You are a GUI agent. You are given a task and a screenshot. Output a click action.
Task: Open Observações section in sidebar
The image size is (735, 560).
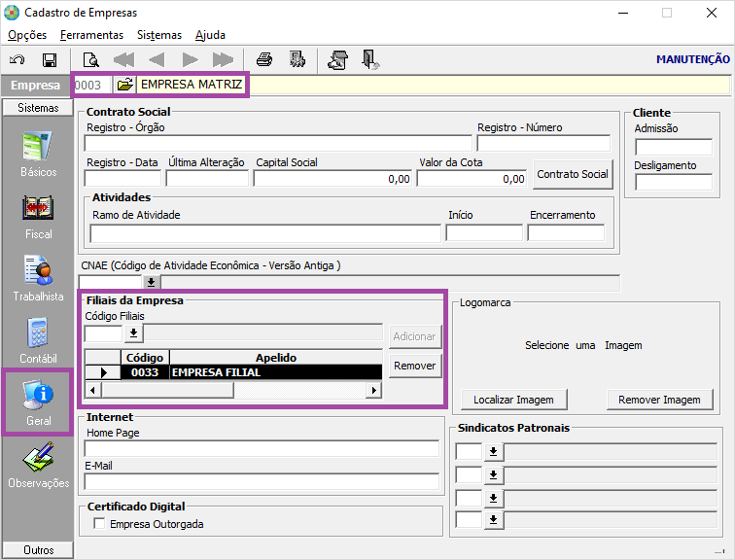click(x=39, y=465)
